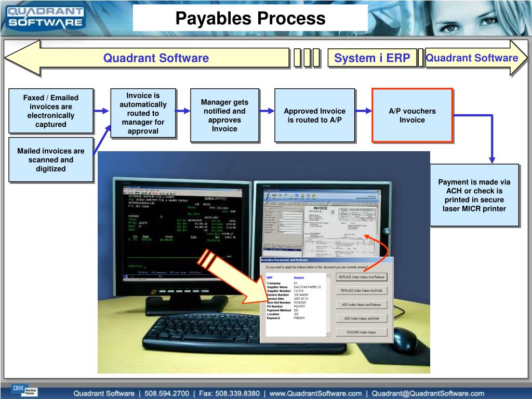
Task: Select the 'A/P vouchers Invoice' box
Action: tap(412, 115)
